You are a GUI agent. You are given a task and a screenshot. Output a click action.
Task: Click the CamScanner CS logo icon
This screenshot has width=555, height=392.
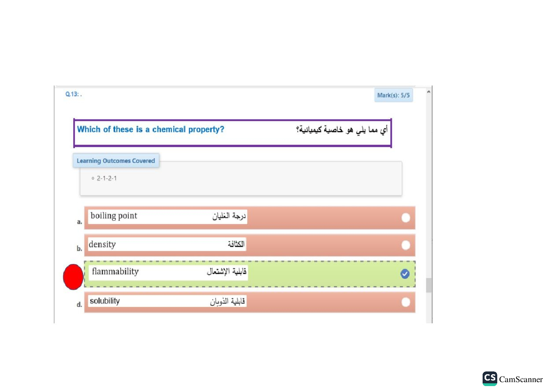(x=490, y=378)
